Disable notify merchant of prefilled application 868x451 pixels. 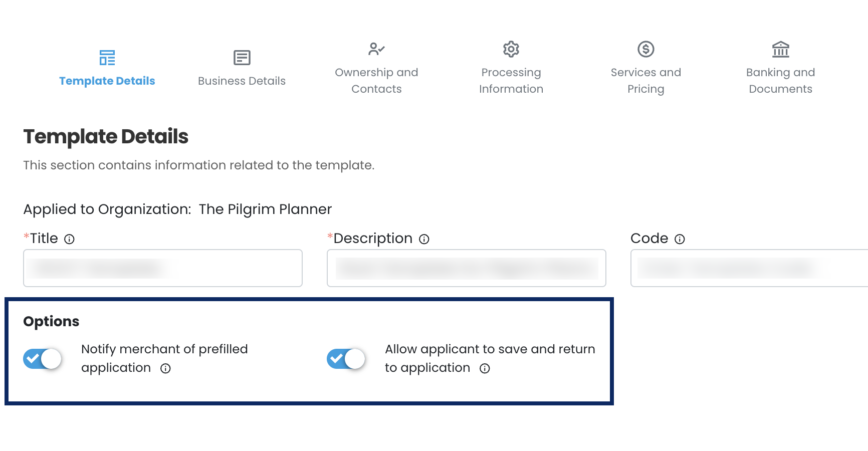click(x=42, y=359)
